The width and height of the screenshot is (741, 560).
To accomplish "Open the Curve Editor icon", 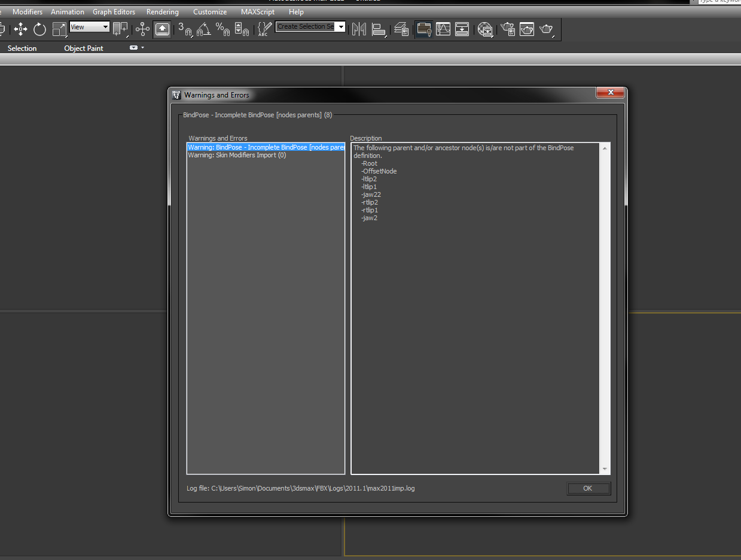I will point(443,29).
